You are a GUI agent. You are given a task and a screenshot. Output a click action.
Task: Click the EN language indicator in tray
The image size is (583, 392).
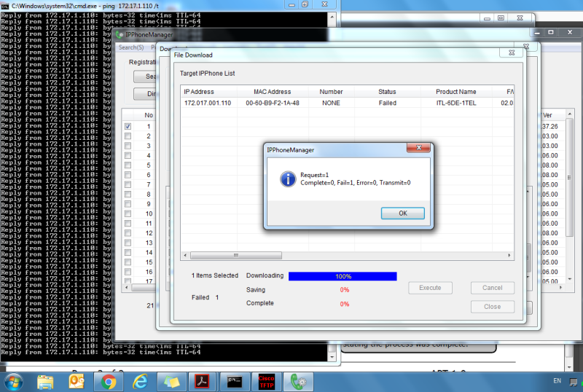point(557,381)
